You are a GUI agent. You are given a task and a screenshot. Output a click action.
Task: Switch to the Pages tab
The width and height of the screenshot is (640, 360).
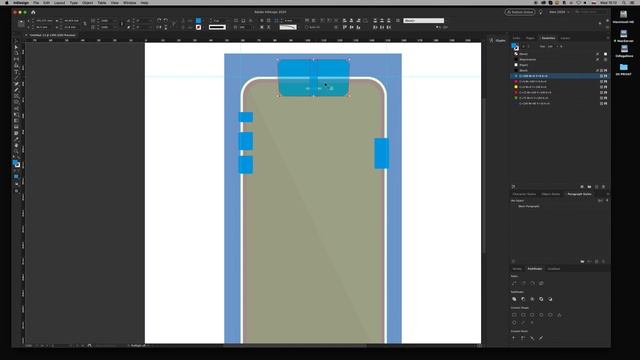(x=530, y=38)
